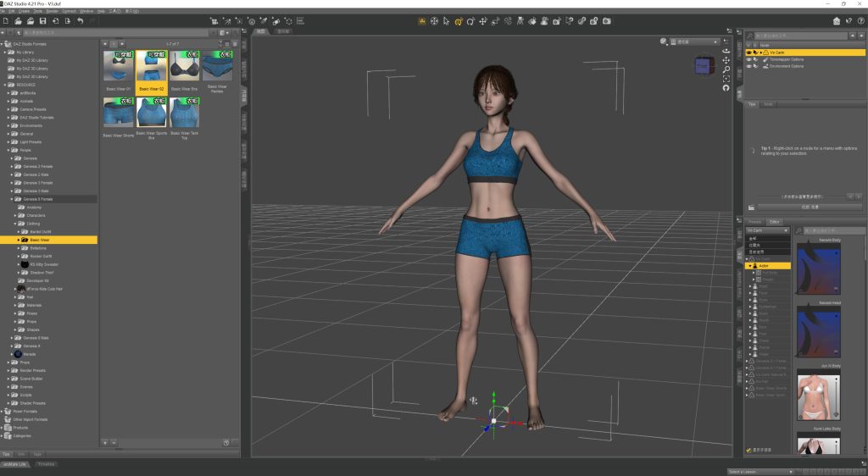This screenshot has width=868, height=476.
Task: Select the Shadow Thief folder
Action: (42, 273)
